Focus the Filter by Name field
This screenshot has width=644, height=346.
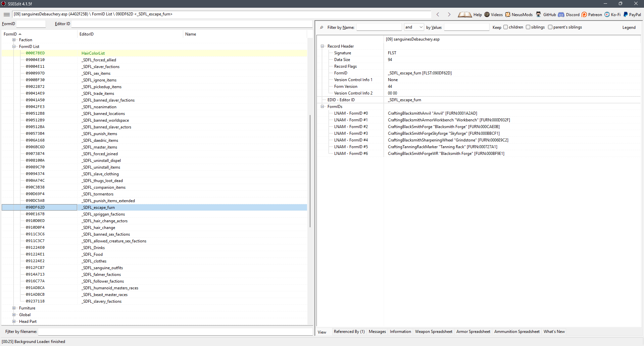click(379, 27)
